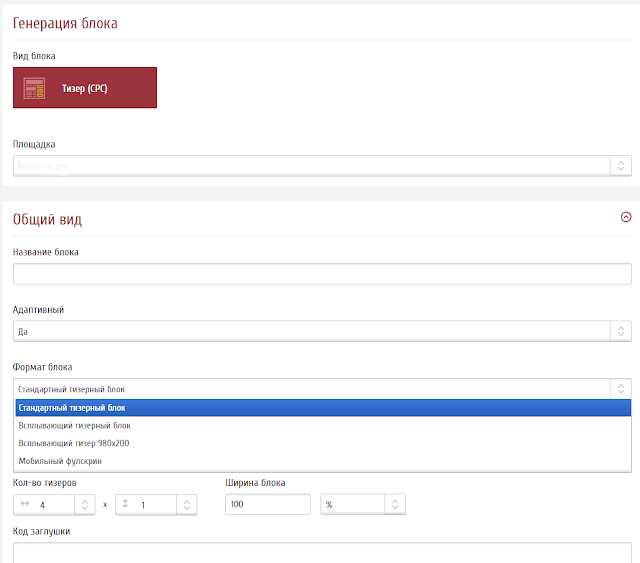Click the Адаптивный label
This screenshot has height=563, width=640.
pos(38,310)
